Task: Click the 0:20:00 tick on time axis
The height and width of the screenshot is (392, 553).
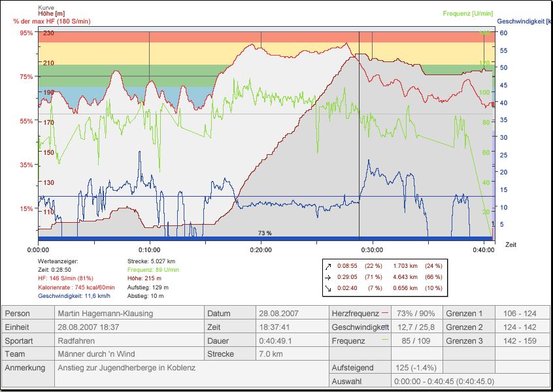Action: [x=261, y=242]
